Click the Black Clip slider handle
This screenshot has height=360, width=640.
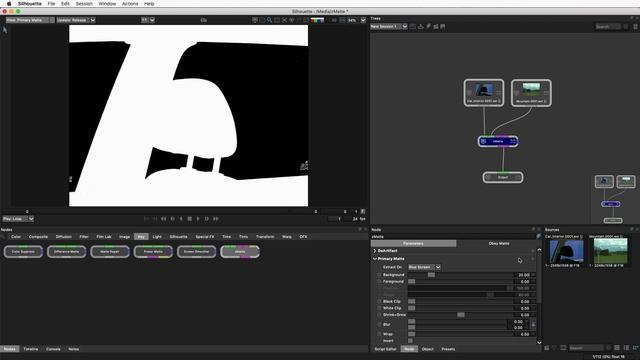411,302
